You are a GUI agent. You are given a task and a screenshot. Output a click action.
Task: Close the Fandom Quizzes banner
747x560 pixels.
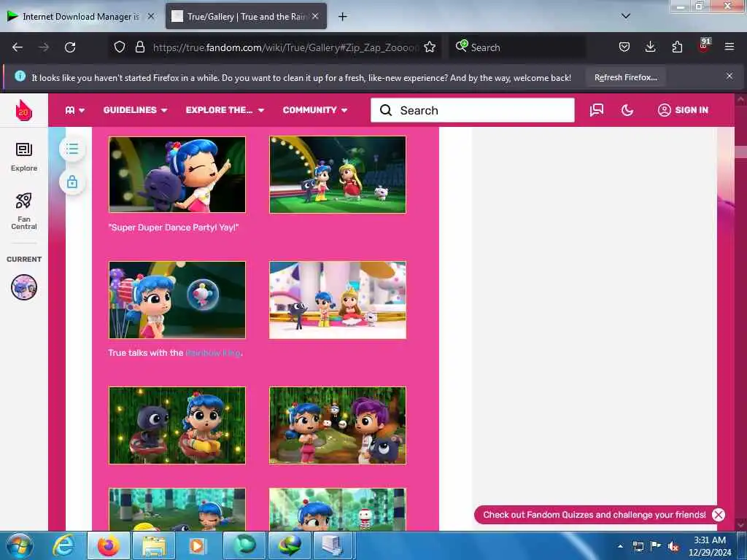pos(719,515)
